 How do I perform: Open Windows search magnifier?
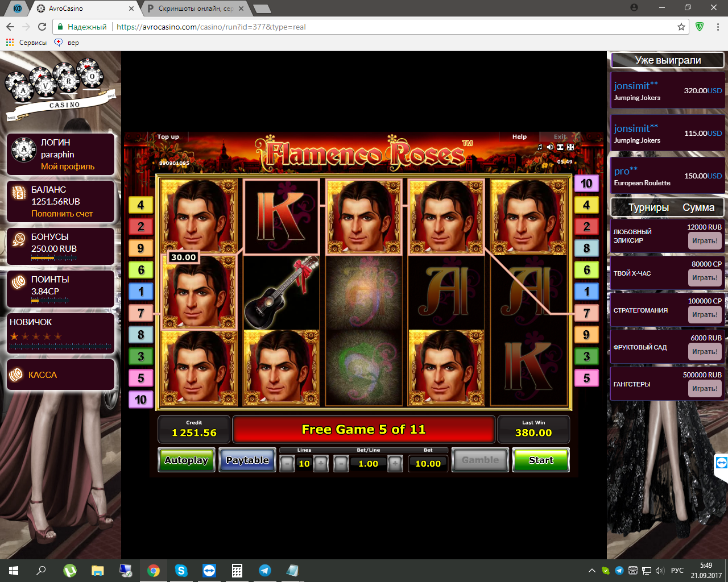coord(41,571)
